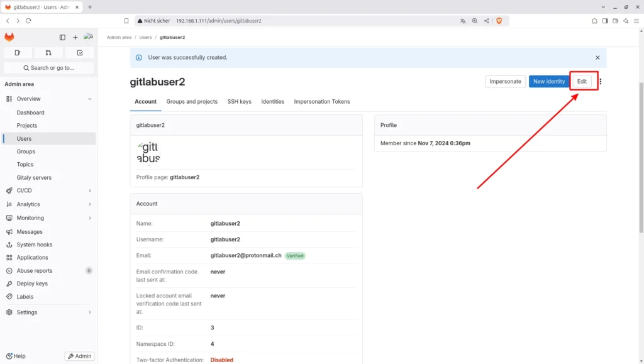Open the assigned issues icon
This screenshot has width=644, height=364.
18,53
